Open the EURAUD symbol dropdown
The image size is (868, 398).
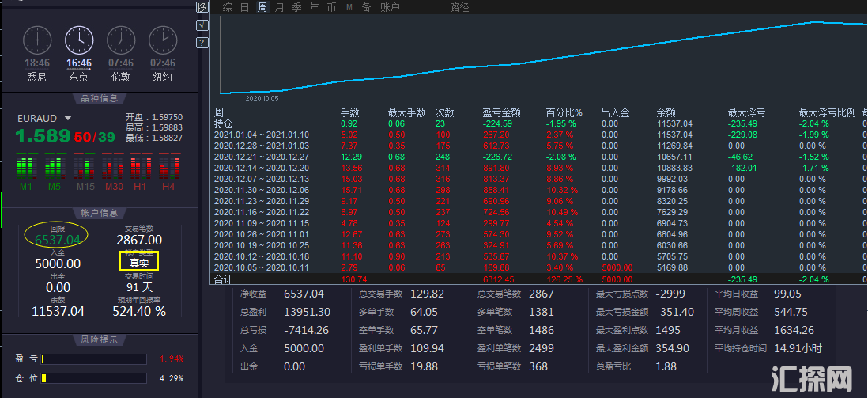point(68,118)
